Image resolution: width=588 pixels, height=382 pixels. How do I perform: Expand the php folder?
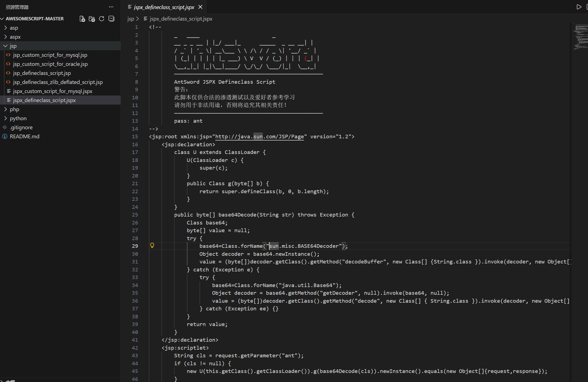click(14, 109)
